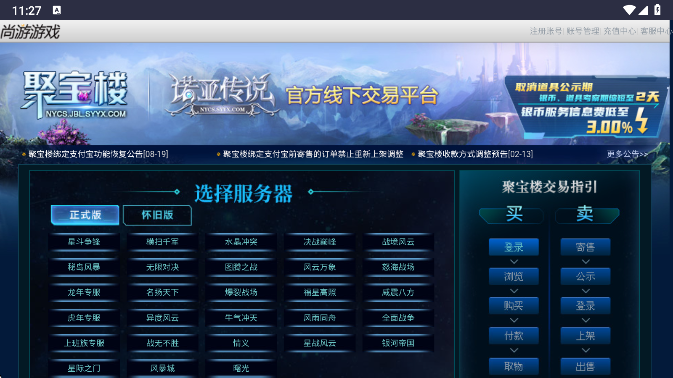Open the 3.00% service fee promo banner

586,106
